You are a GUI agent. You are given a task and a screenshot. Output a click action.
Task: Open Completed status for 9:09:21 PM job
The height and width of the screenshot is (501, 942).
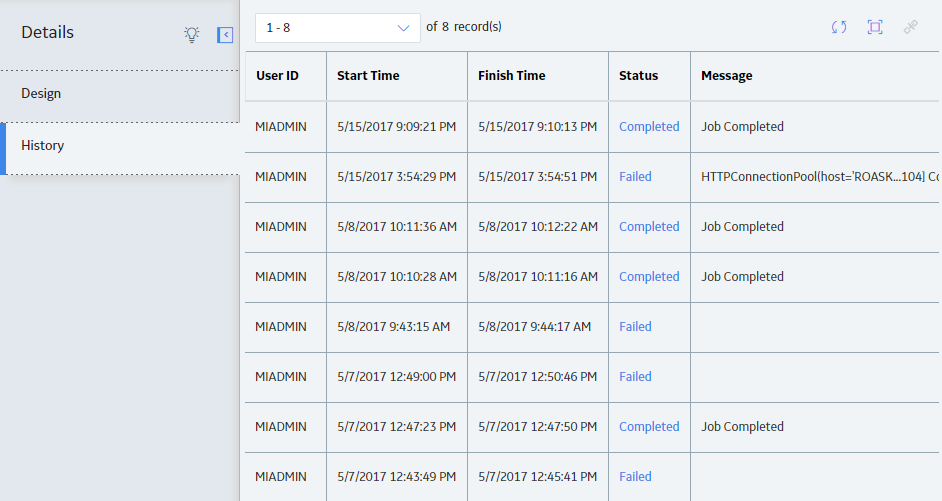coord(649,127)
